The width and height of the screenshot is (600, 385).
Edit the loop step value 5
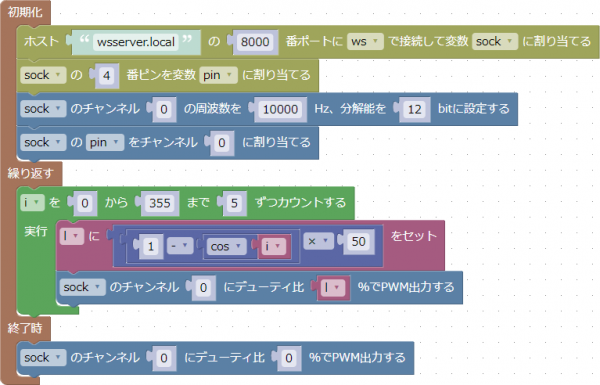[x=235, y=203]
